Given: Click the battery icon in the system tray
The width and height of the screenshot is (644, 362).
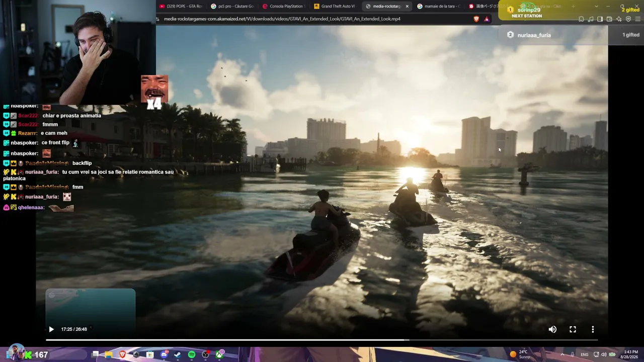Looking at the screenshot, I should (x=612, y=354).
